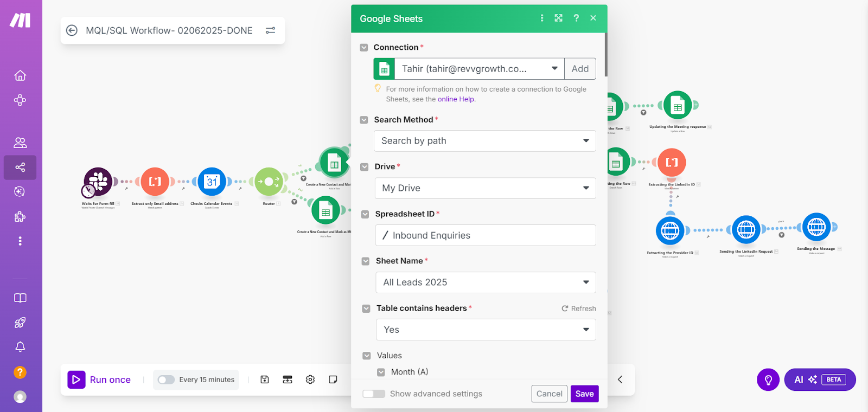Toggle the Every 15 minutes schedule switch
The image size is (868, 412).
pyautogui.click(x=166, y=379)
